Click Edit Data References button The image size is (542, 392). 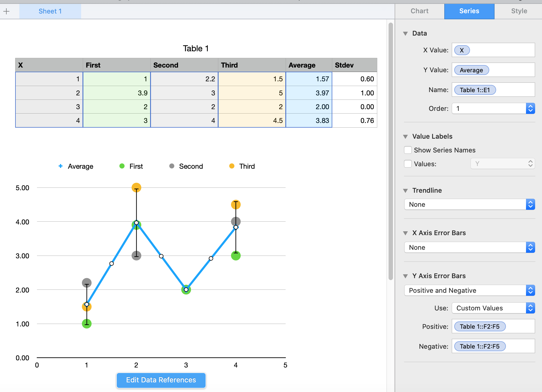point(161,380)
